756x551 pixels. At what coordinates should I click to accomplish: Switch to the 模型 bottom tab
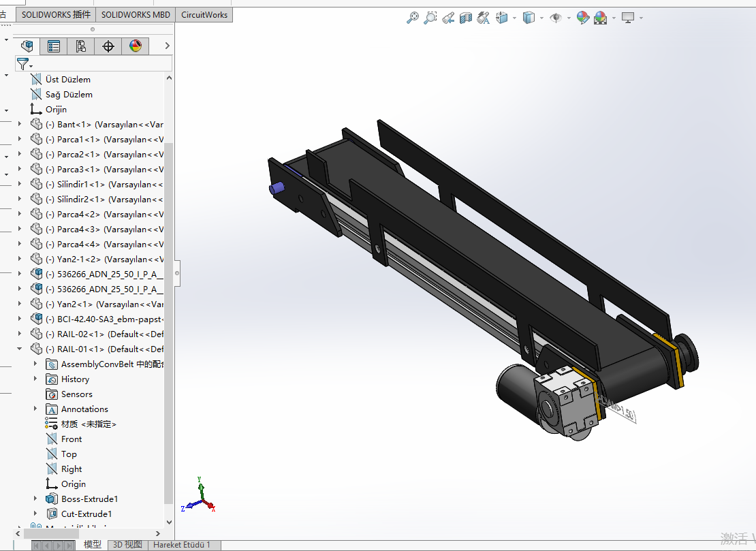pos(92,545)
